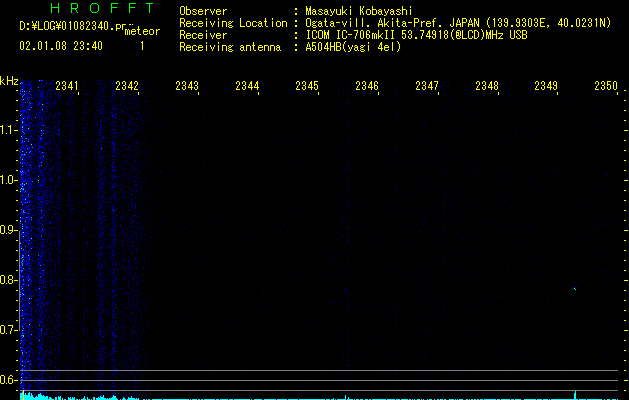Click the 0.8 kHz axis label
The image size is (629, 400).
click(x=8, y=280)
